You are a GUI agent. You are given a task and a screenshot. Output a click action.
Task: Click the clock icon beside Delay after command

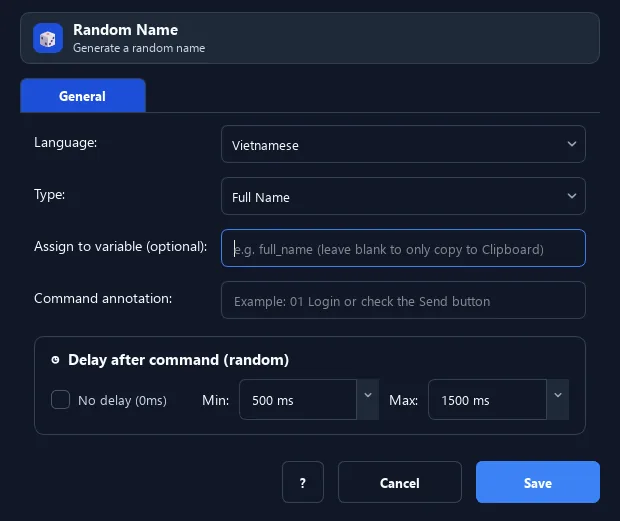coord(55,360)
